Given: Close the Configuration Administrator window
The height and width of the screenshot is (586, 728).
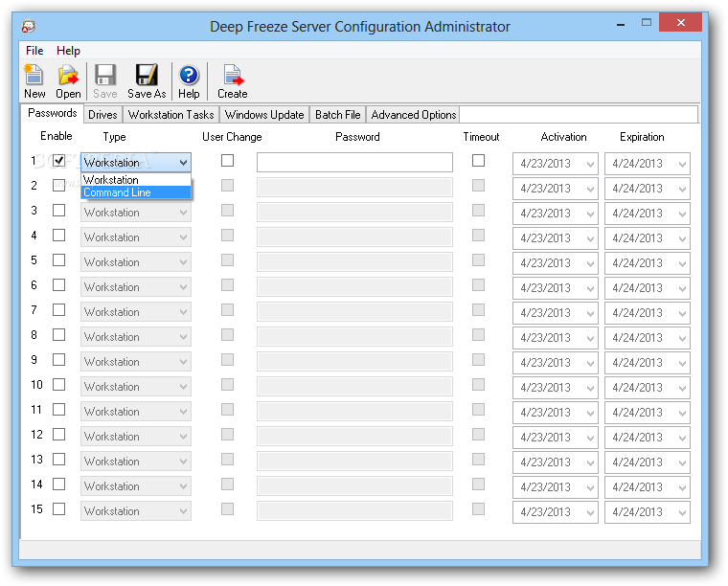Looking at the screenshot, I should click(x=680, y=22).
